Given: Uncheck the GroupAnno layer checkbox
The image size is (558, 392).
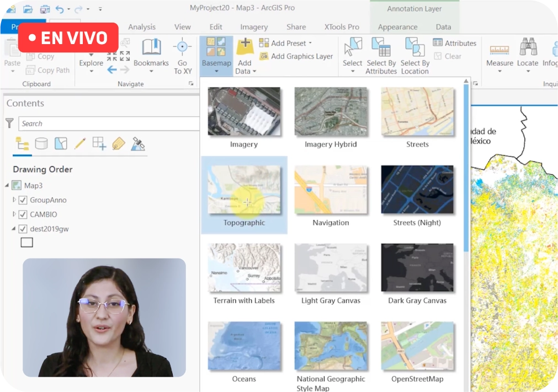Looking at the screenshot, I should [23, 200].
